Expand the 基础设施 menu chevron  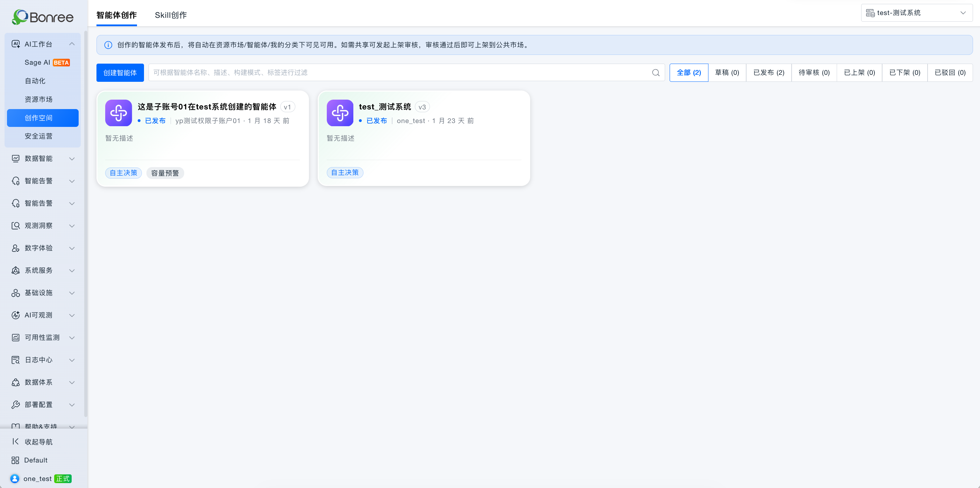pos(72,293)
